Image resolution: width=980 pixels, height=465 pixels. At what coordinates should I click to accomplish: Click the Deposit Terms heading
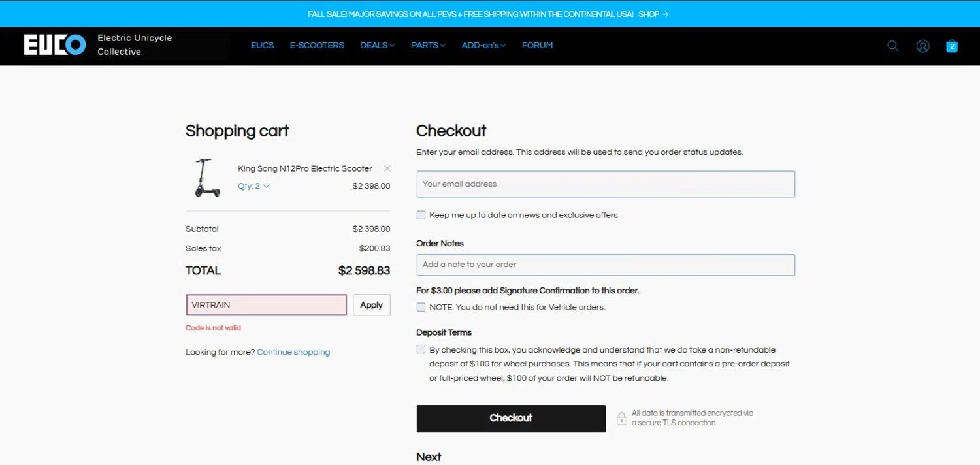[x=444, y=332]
